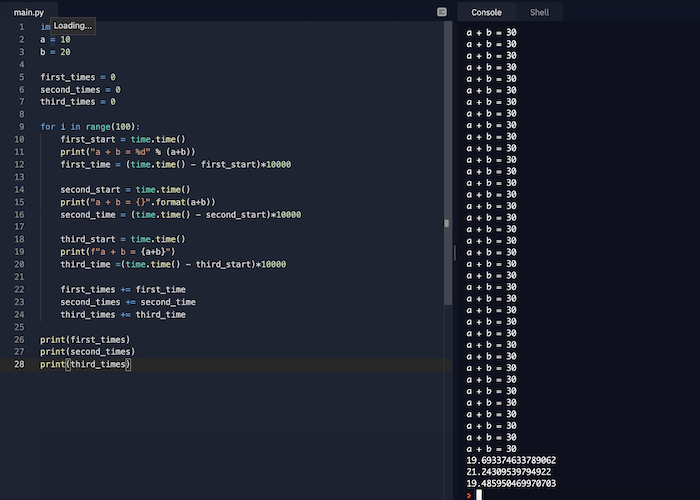Click 'third_times = 0' assignment
This screenshot has height=500, width=700.
coord(78,102)
